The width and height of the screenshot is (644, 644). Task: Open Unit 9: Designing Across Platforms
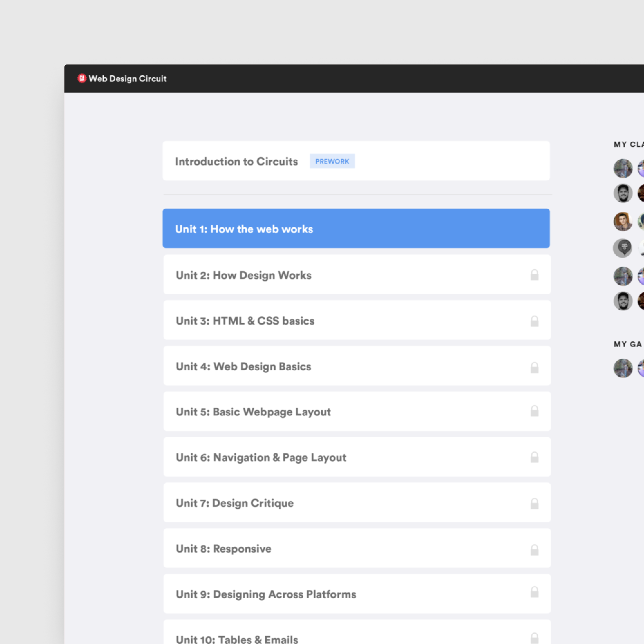click(266, 594)
